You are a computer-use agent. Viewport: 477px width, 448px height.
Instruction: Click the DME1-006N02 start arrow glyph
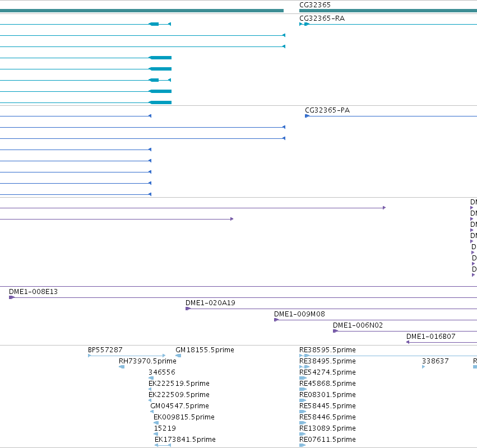[335, 332]
